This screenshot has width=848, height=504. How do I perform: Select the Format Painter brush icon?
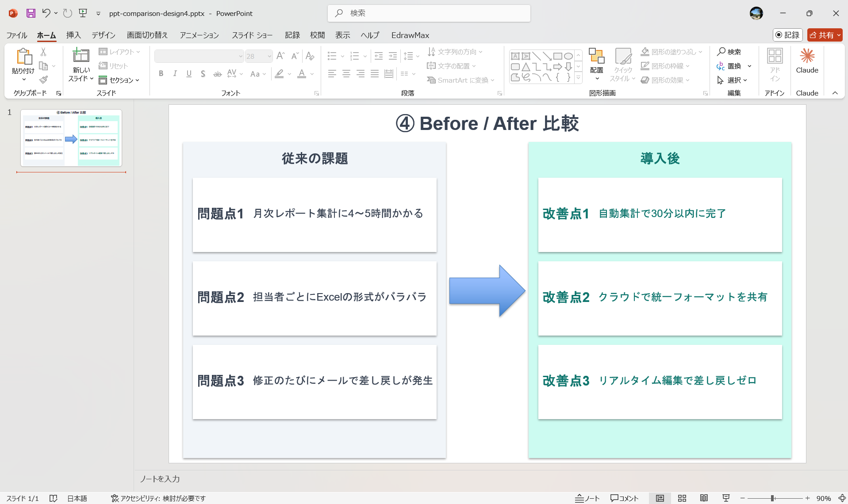(x=43, y=80)
